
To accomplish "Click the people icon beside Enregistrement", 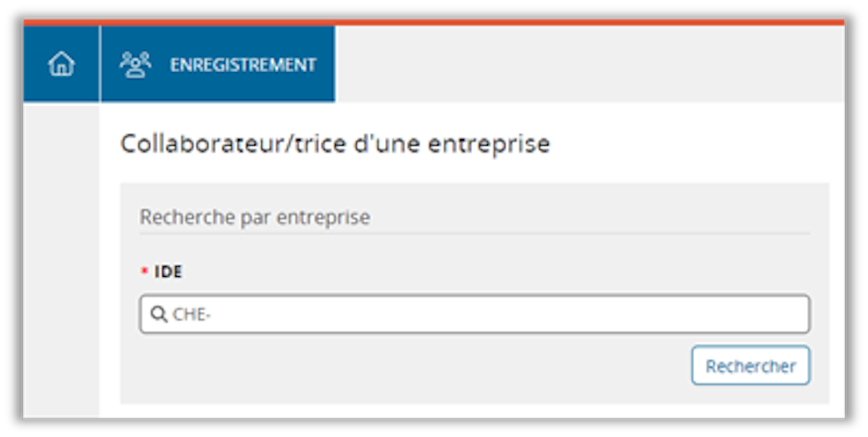I will tap(135, 64).
